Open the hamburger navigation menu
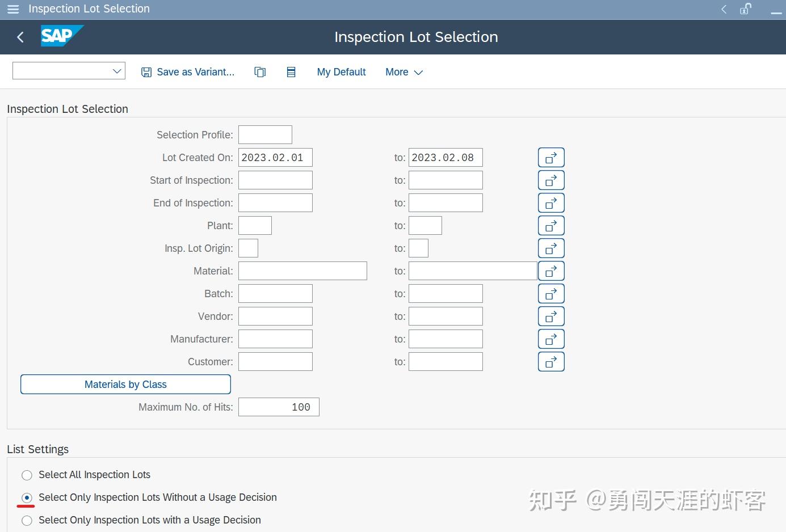 (x=12, y=9)
